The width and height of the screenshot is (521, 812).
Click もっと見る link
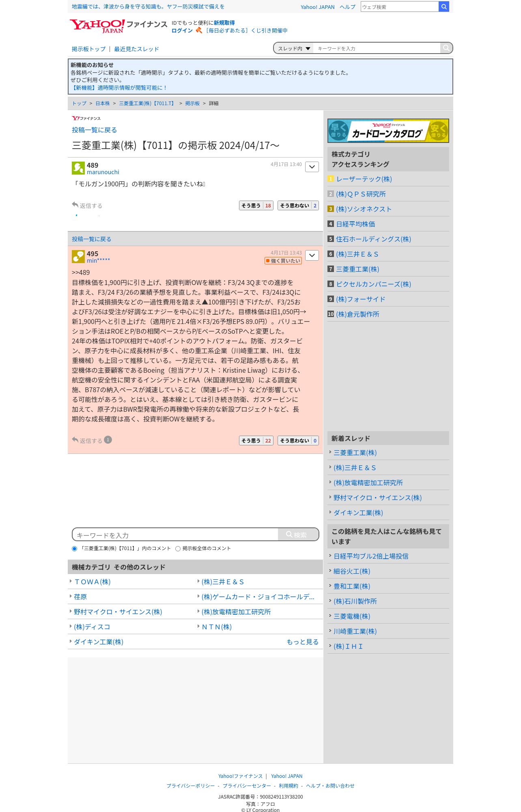click(302, 642)
